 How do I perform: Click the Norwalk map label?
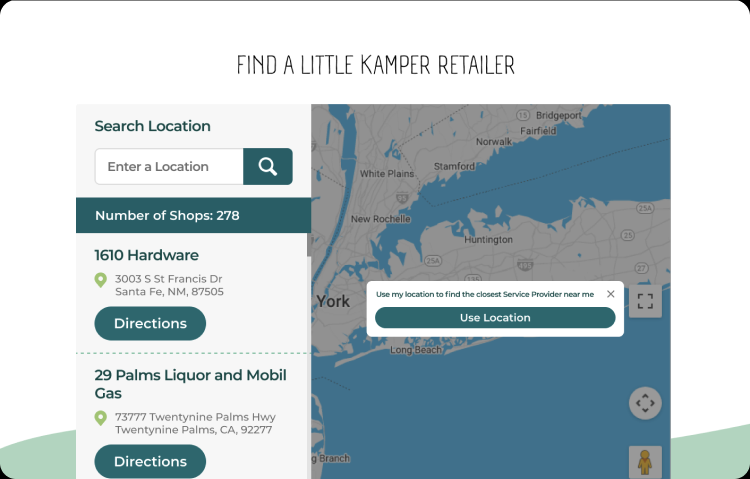(x=494, y=142)
